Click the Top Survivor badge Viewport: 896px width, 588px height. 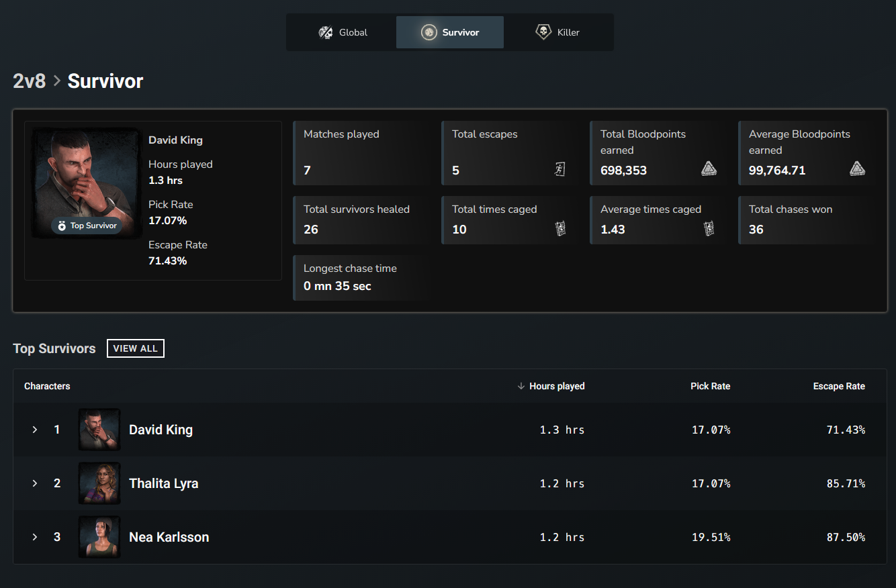click(x=87, y=226)
